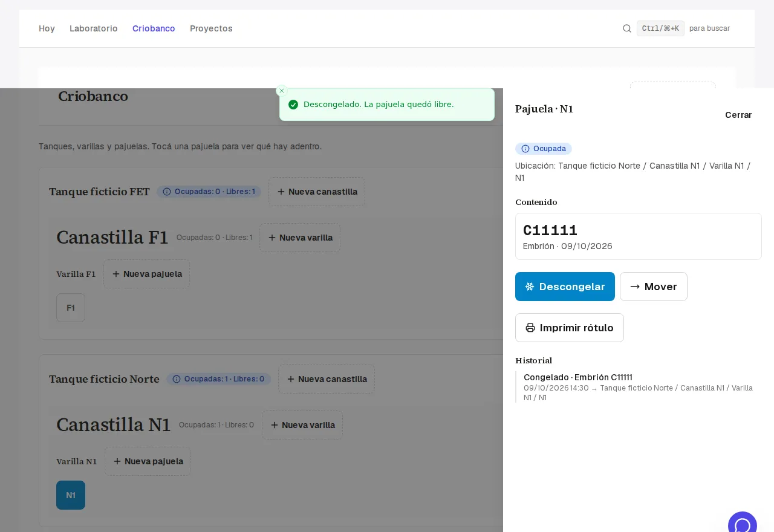This screenshot has width=774, height=532.
Task: Click the Tanque ficticio FET title
Action: point(99,192)
